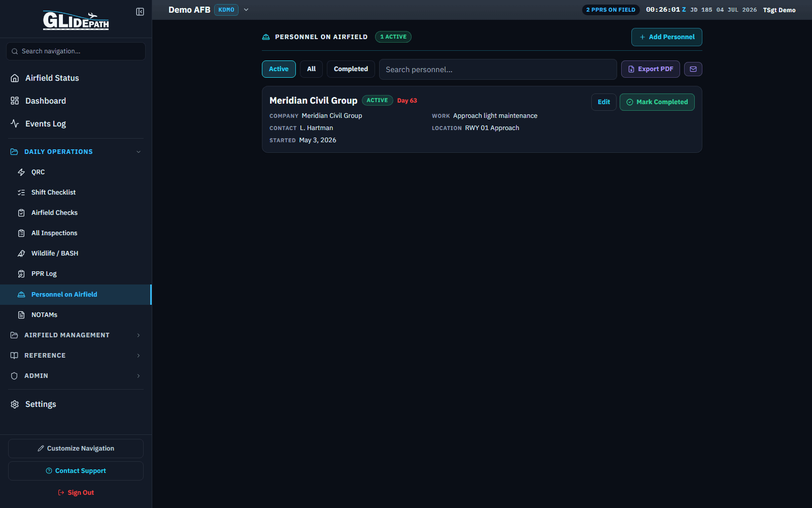The width and height of the screenshot is (812, 508).
Task: Collapse the sidebar panel icon
Action: [x=140, y=12]
